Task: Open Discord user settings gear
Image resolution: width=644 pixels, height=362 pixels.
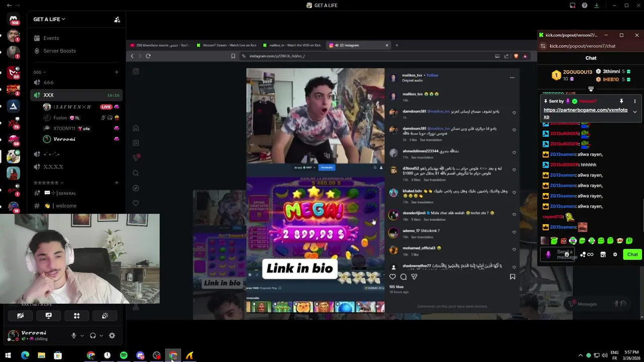Action: point(112,336)
